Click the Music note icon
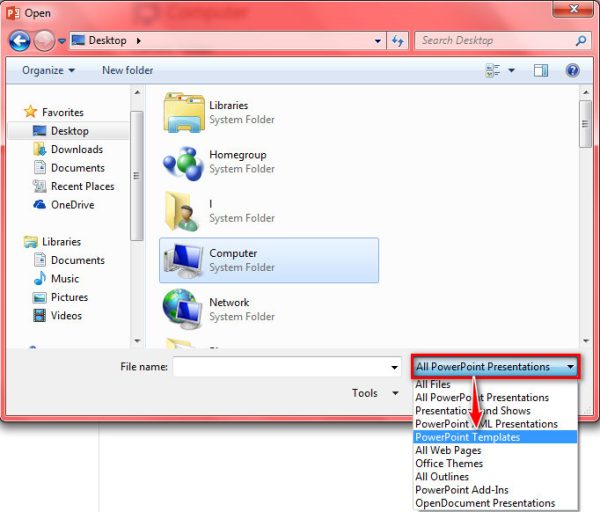Screen dimensions: 600x512 pyautogui.click(x=40, y=278)
